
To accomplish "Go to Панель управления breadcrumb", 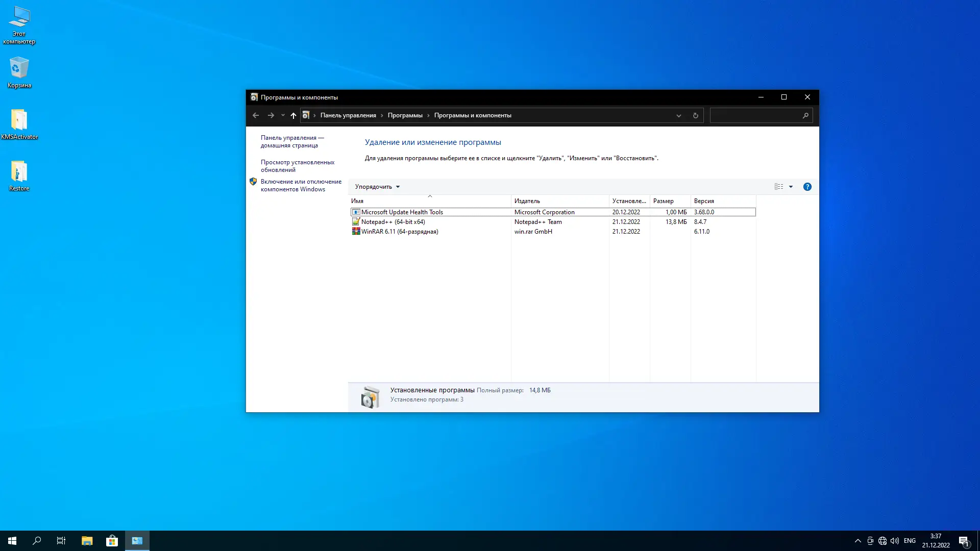I will pyautogui.click(x=348, y=115).
